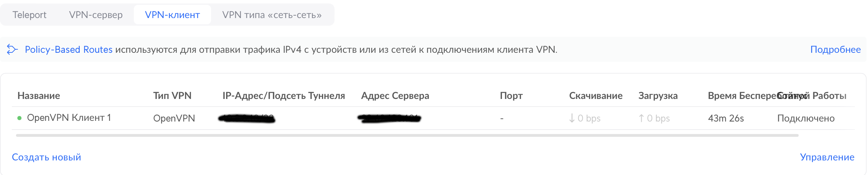Click the green status dot of OpenVPN Клиент 1
The image size is (868, 175).
[x=19, y=118]
